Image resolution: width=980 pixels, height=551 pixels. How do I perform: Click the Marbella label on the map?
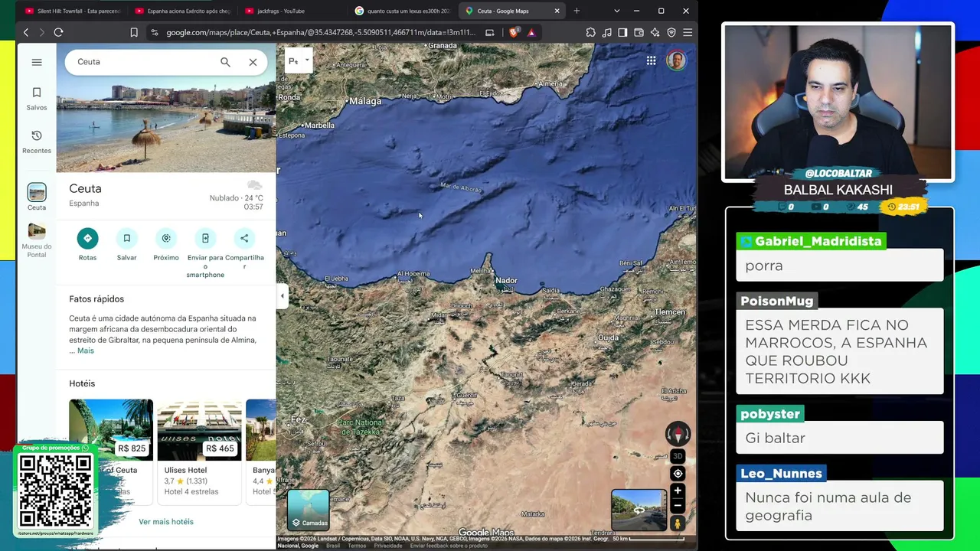point(319,126)
